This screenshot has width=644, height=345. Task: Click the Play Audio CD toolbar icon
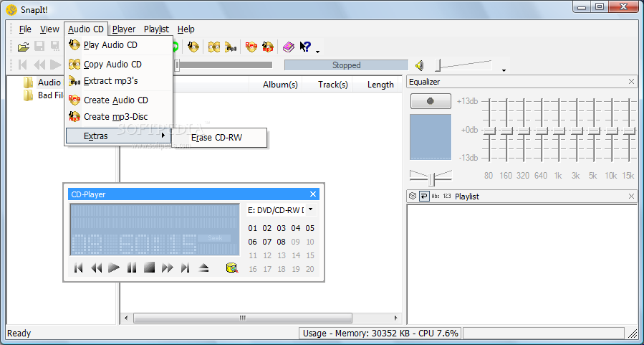point(193,47)
